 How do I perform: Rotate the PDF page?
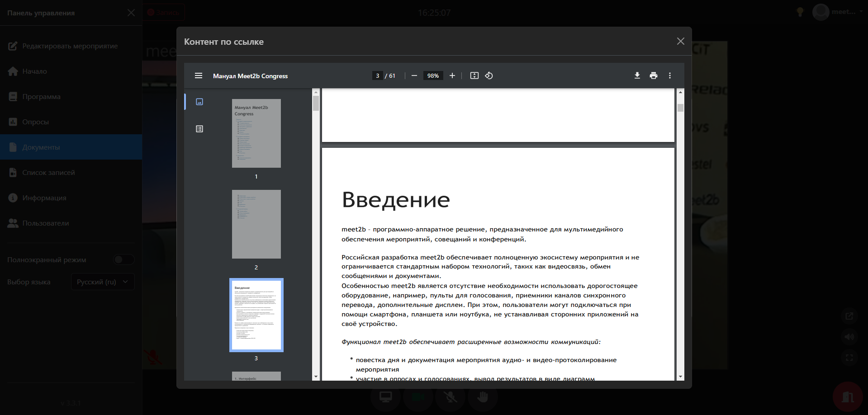point(489,75)
